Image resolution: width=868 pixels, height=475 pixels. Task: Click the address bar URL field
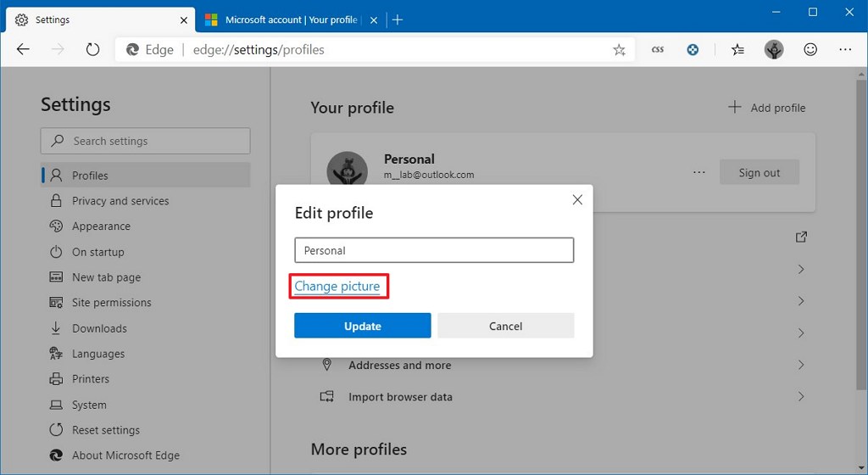tap(375, 50)
